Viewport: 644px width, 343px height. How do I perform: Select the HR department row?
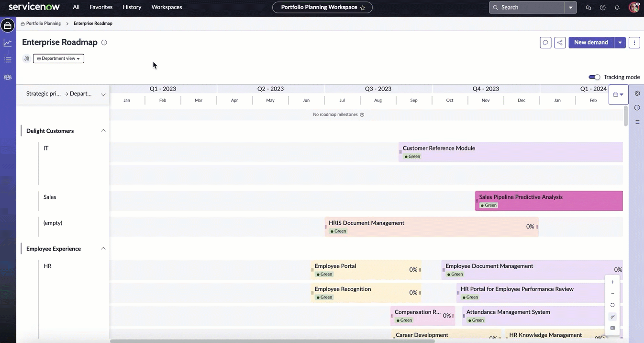point(47,266)
